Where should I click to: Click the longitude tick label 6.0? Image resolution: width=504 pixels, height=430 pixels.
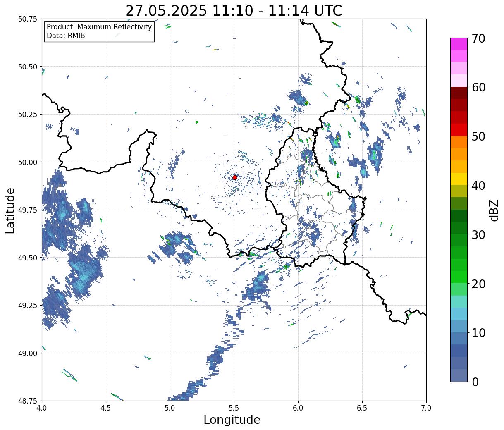298,408
